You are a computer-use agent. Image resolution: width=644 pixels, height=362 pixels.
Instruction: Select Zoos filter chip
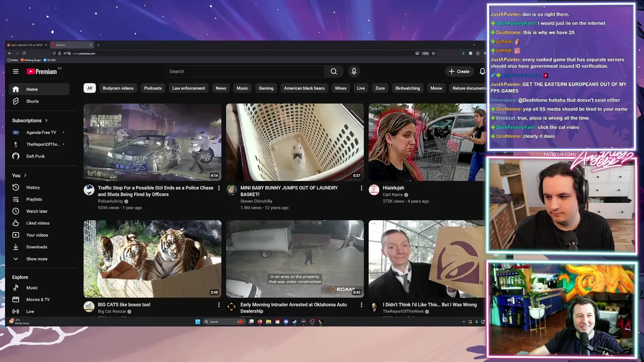[x=380, y=88]
